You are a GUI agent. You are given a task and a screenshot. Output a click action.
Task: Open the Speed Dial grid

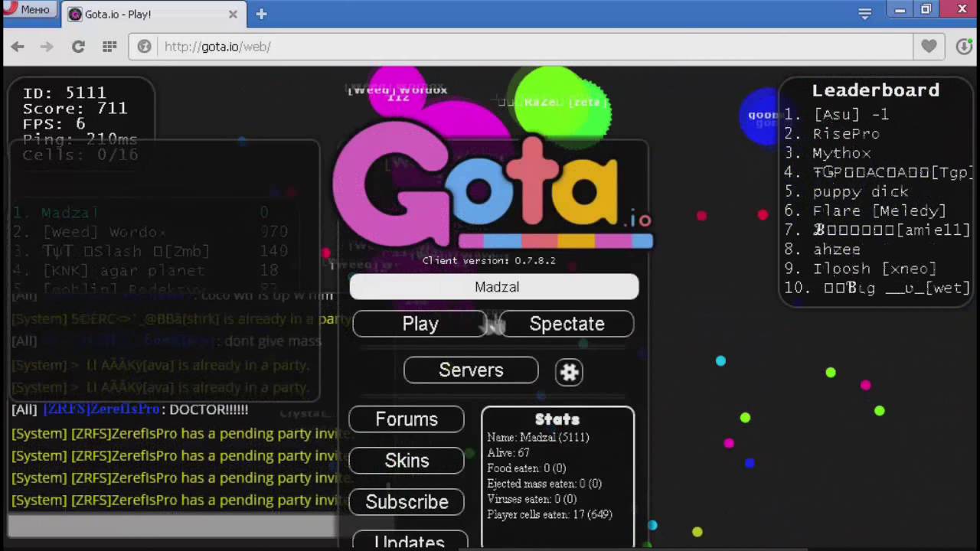[109, 47]
